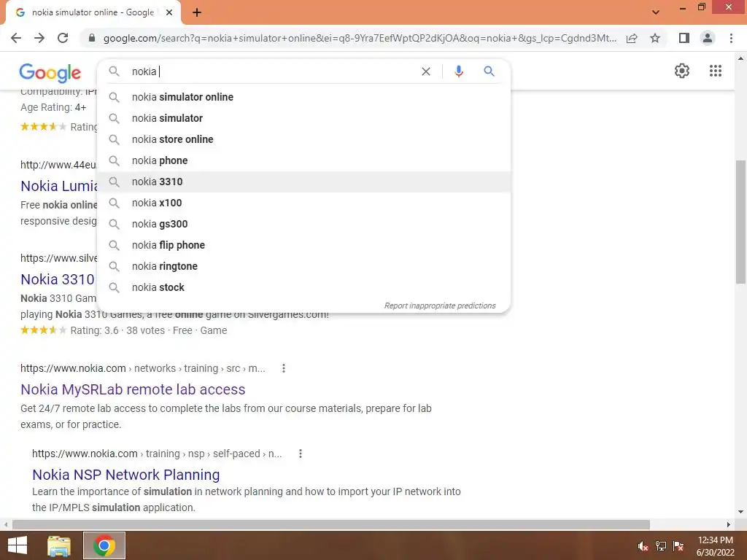The width and height of the screenshot is (747, 560).
Task: Open options for nokia.com networks training result
Action: [284, 368]
